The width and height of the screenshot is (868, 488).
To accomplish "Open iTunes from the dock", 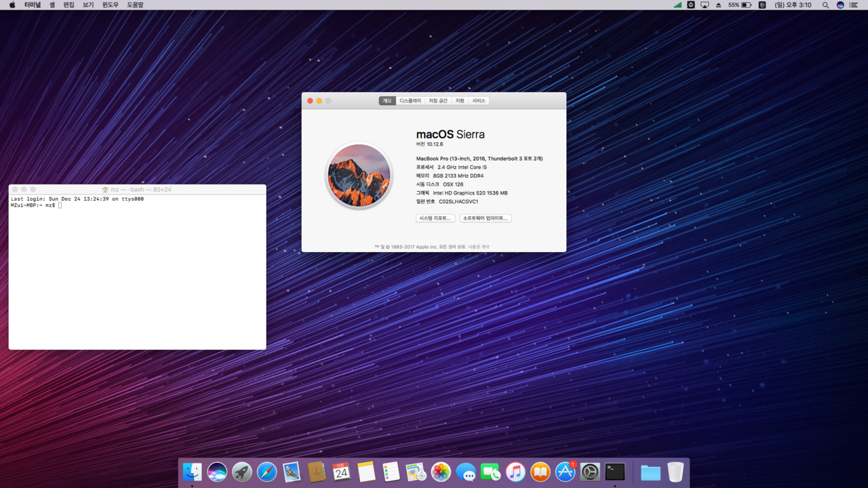I will pos(515,472).
